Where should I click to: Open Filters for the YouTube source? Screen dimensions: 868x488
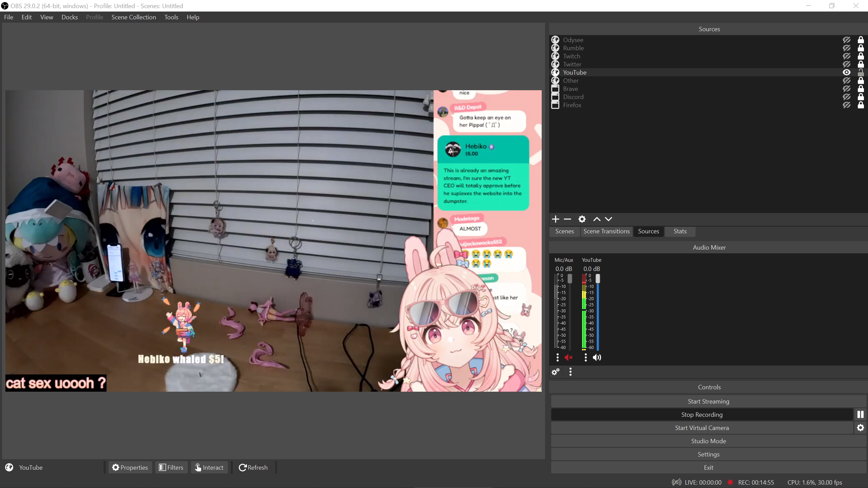[171, 467]
